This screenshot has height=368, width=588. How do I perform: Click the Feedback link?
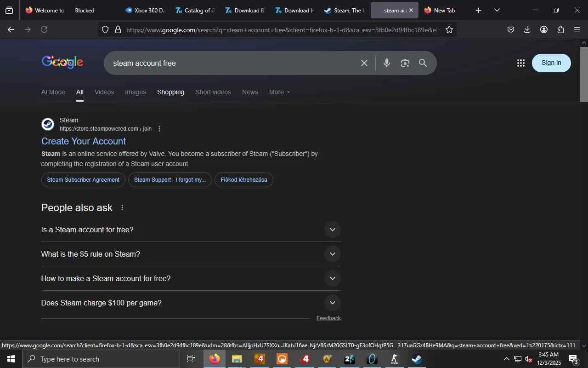click(328, 318)
